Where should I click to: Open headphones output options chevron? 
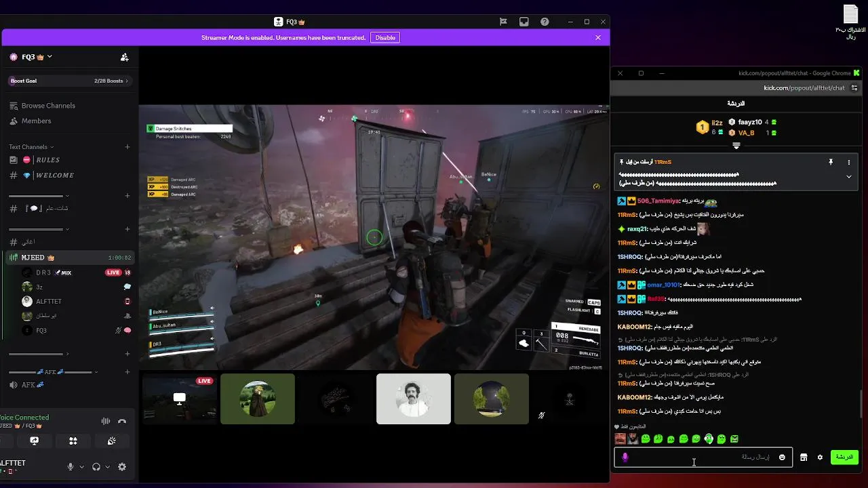(107, 467)
